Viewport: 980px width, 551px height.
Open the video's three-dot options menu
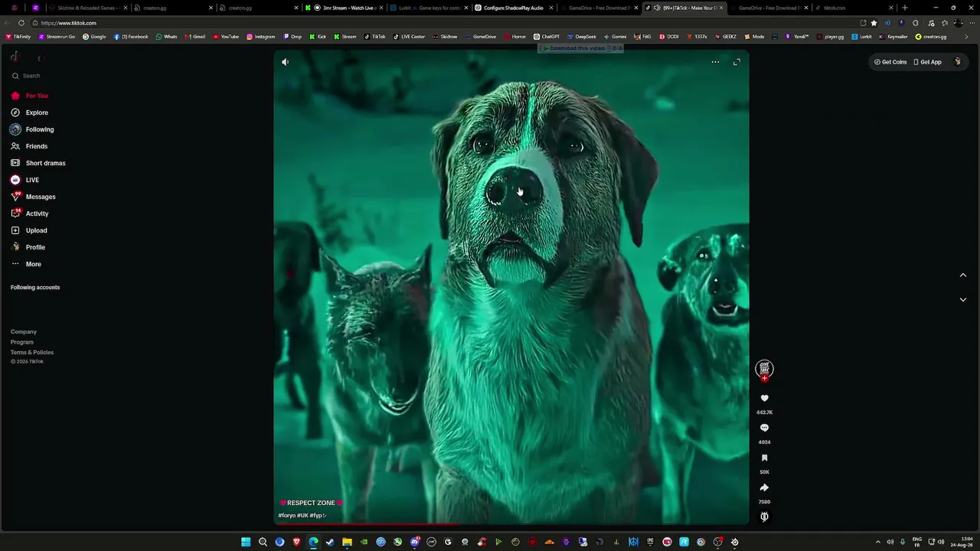715,62
